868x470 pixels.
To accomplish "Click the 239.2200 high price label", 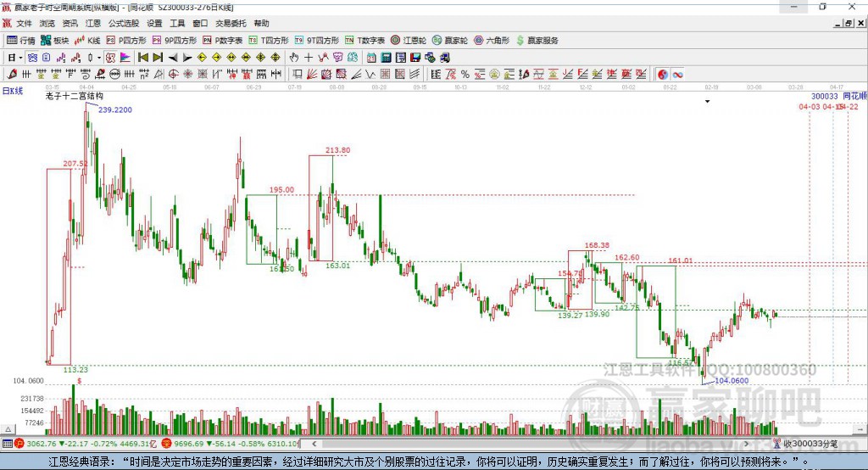I will 115,109.
